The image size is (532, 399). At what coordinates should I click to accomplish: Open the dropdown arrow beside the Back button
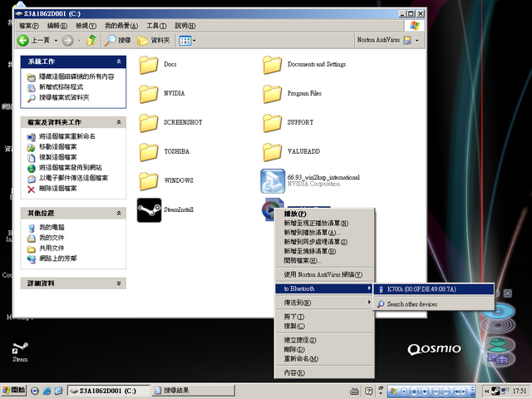tap(56, 41)
